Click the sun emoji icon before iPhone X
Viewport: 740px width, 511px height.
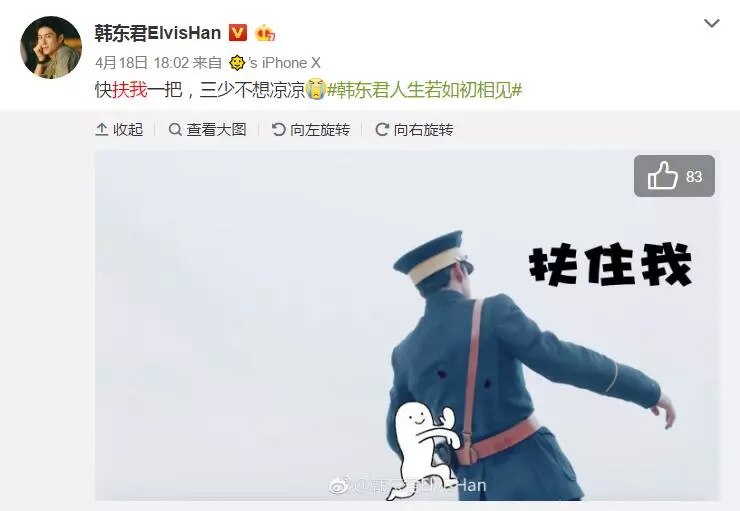coord(237,63)
